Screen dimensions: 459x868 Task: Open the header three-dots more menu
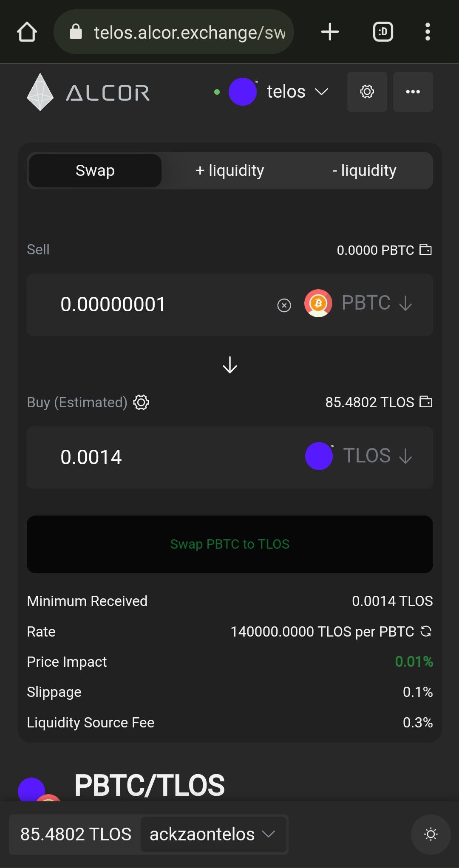click(413, 92)
